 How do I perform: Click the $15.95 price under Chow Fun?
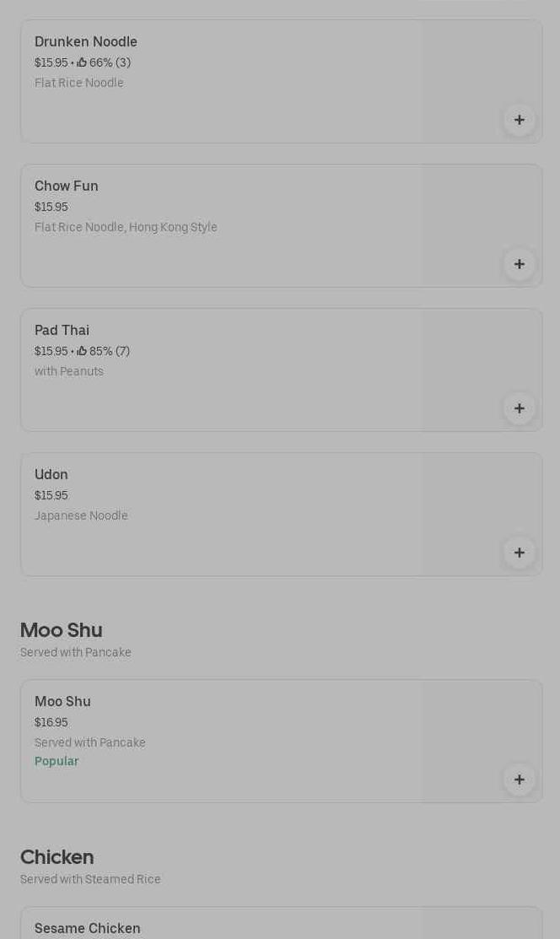[x=51, y=207]
